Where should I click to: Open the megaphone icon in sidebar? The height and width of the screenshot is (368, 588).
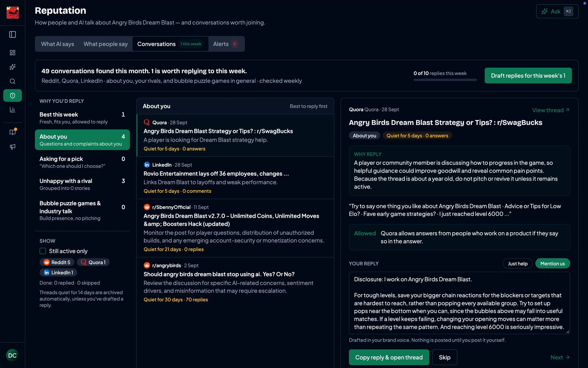(12, 147)
